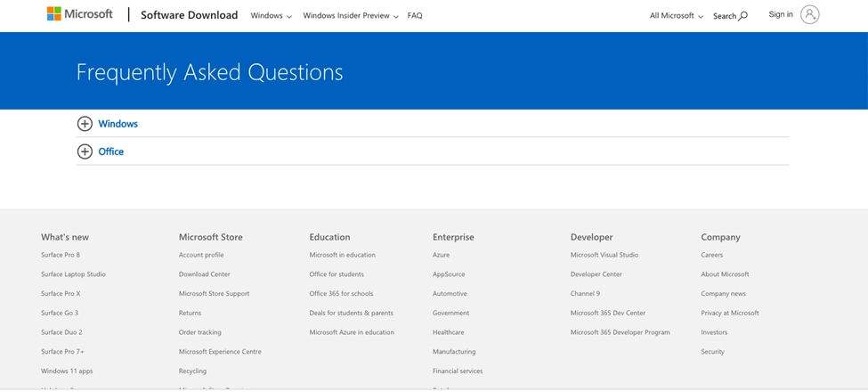Open the Healthcare link

(x=449, y=332)
